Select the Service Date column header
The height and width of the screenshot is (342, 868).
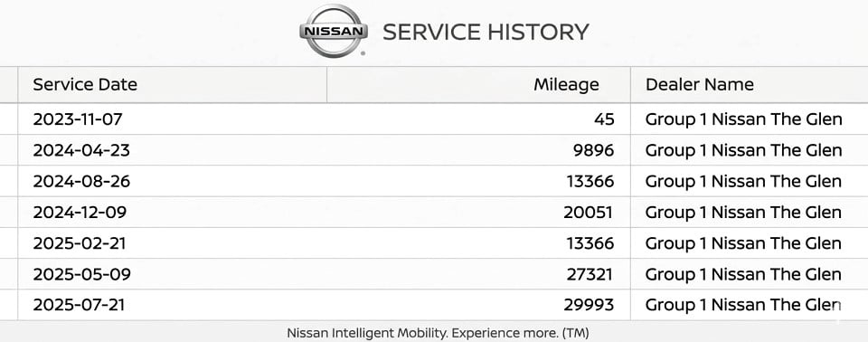click(x=85, y=85)
